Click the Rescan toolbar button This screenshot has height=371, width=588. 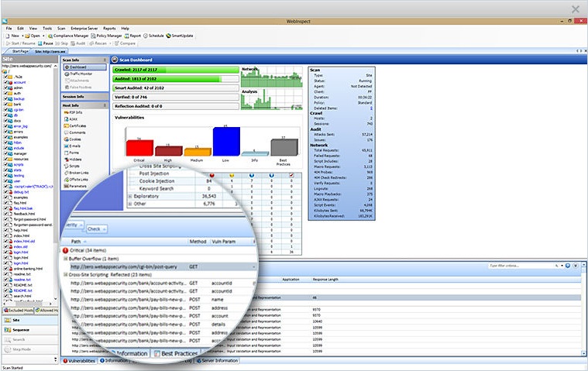(x=98, y=43)
